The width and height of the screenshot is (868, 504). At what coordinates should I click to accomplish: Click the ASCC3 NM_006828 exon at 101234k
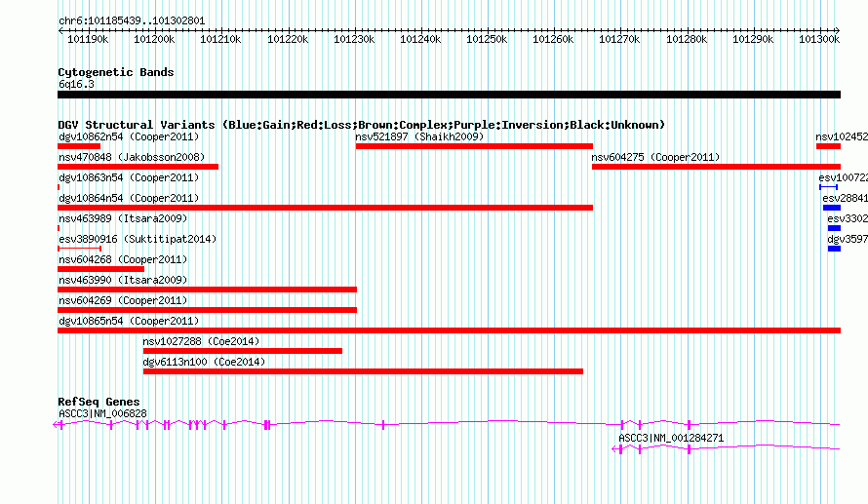tap(383, 425)
